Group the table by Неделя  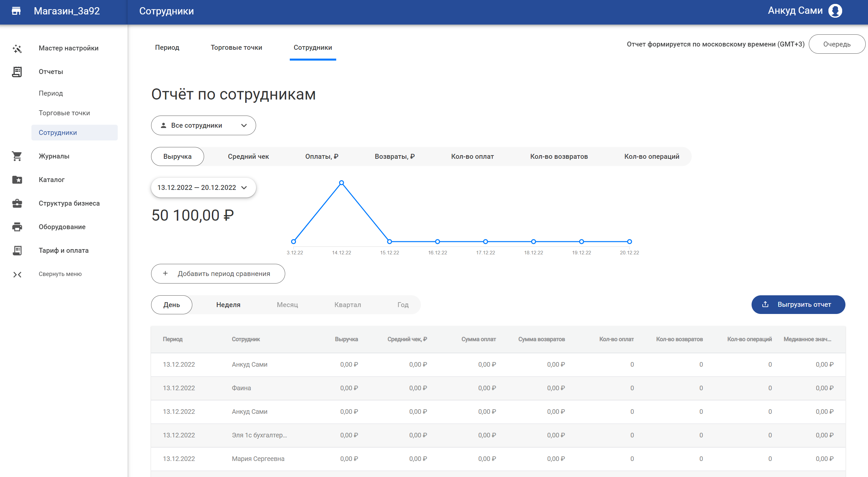tap(228, 304)
